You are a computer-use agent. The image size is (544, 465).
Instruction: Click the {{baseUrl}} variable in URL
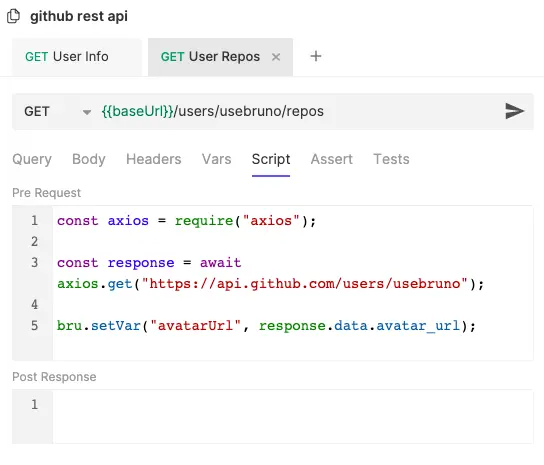click(137, 112)
